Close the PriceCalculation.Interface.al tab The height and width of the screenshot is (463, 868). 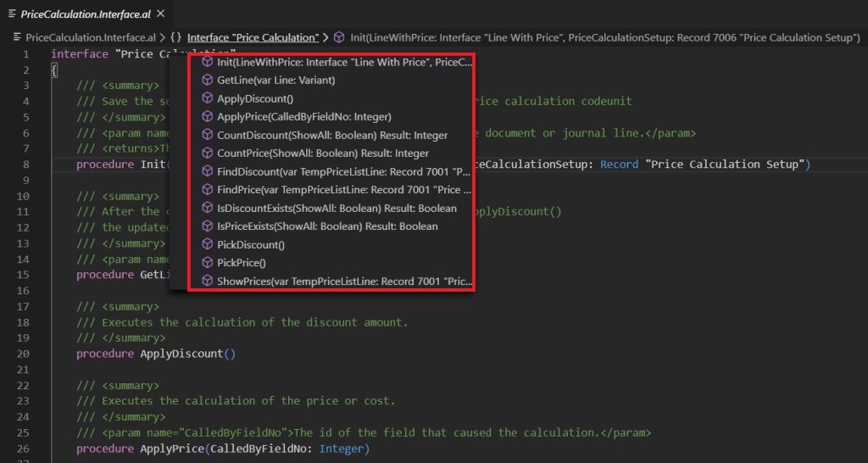coord(161,13)
